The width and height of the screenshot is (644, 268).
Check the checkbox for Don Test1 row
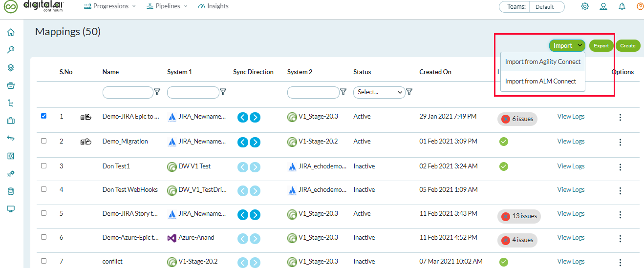point(43,165)
